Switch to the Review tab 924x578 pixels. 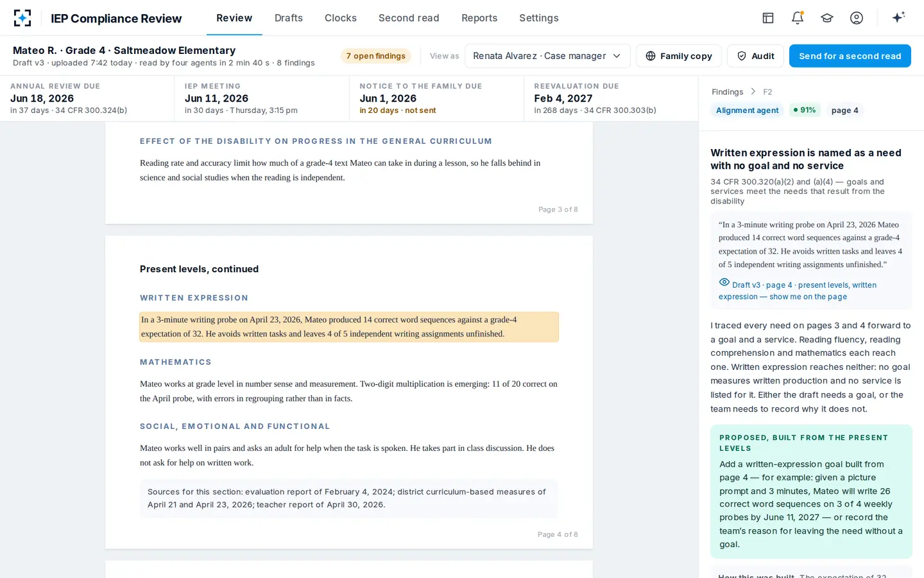234,18
